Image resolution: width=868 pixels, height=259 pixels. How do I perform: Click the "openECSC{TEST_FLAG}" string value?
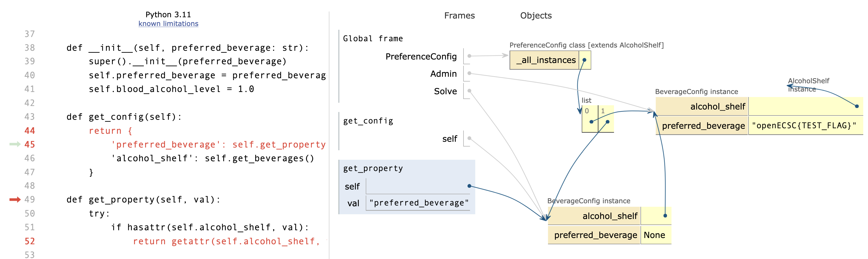(x=804, y=126)
